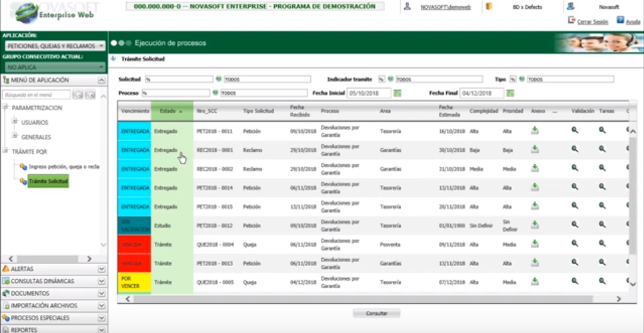Collapse the Menú de Aplicación panel

102,80
